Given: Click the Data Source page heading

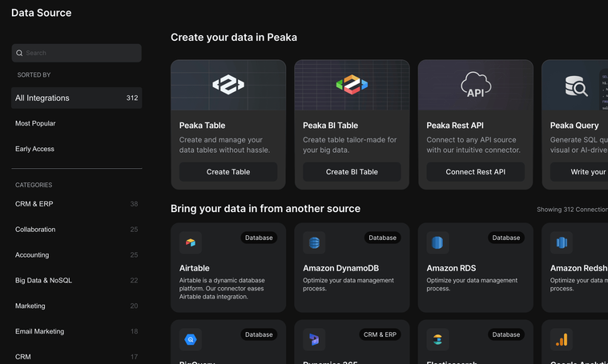Looking at the screenshot, I should (41, 13).
